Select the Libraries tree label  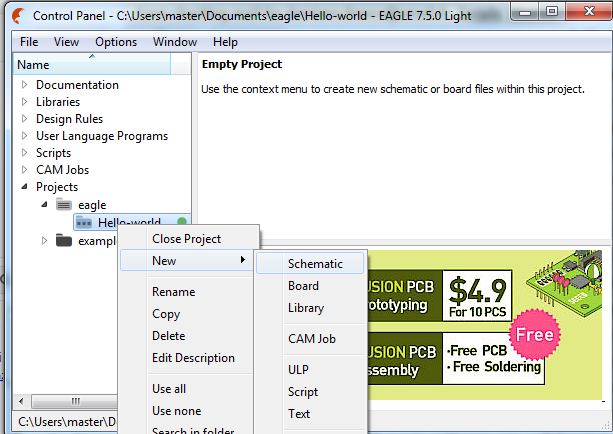pos(58,102)
